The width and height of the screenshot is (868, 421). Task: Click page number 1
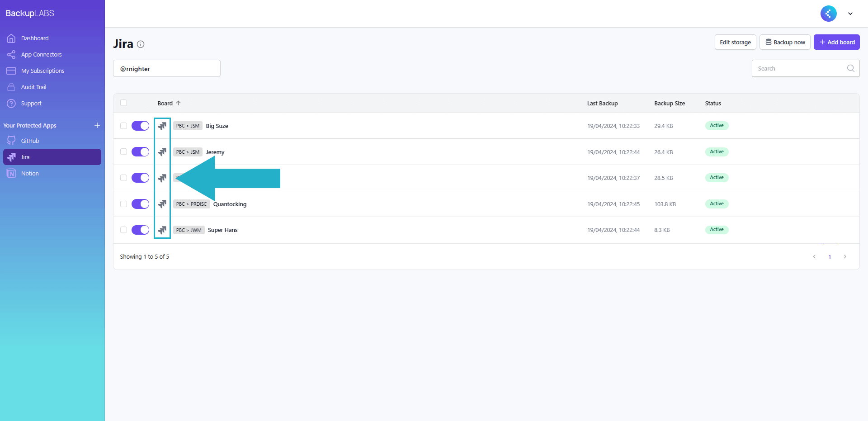click(x=830, y=257)
